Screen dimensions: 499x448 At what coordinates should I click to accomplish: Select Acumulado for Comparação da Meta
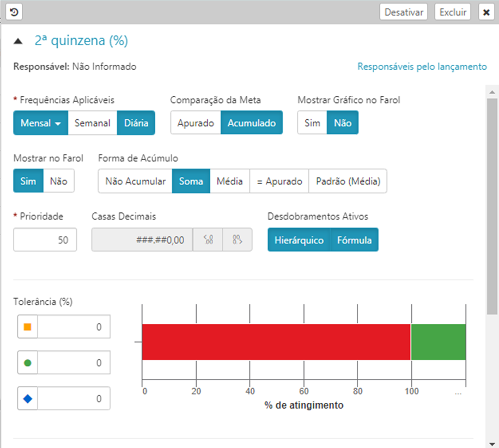tap(252, 122)
